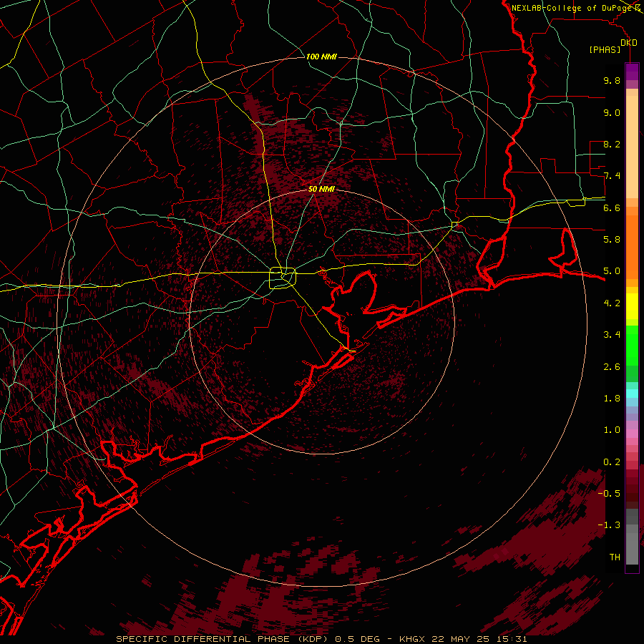
Task: Select the 9.8 color scale label
Action: (612, 80)
